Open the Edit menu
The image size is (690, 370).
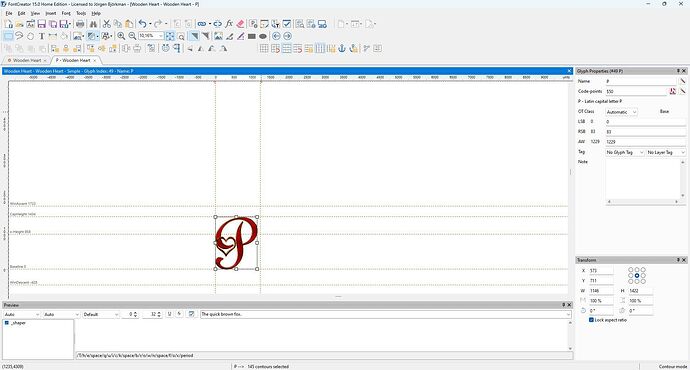point(21,14)
